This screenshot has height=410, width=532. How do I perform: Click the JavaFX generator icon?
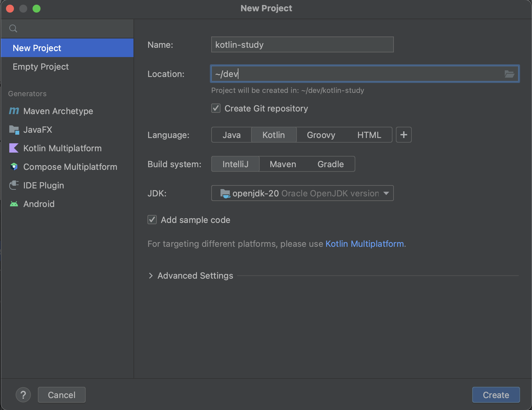14,130
